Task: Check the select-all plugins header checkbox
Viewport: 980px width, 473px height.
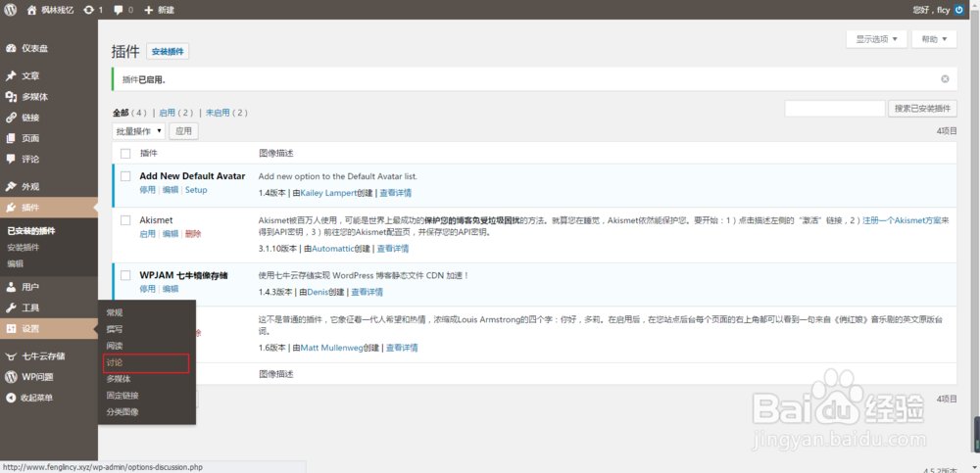Action: 125,153
